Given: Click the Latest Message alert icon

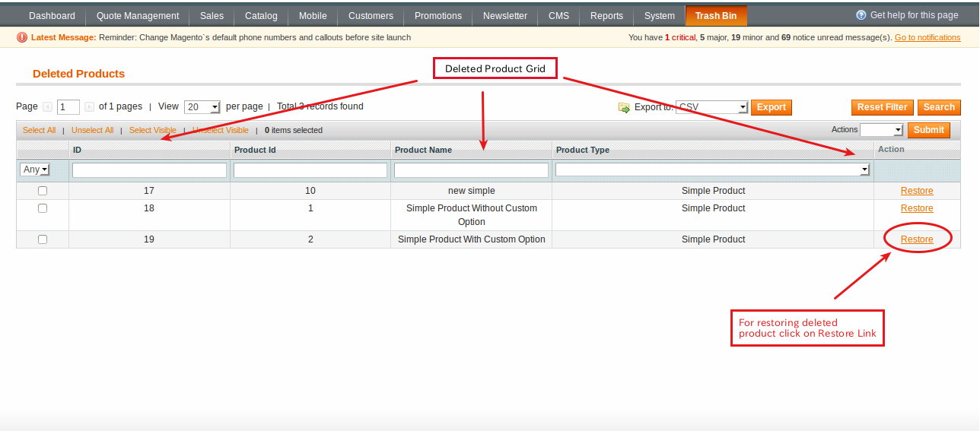Looking at the screenshot, I should click(x=21, y=37).
